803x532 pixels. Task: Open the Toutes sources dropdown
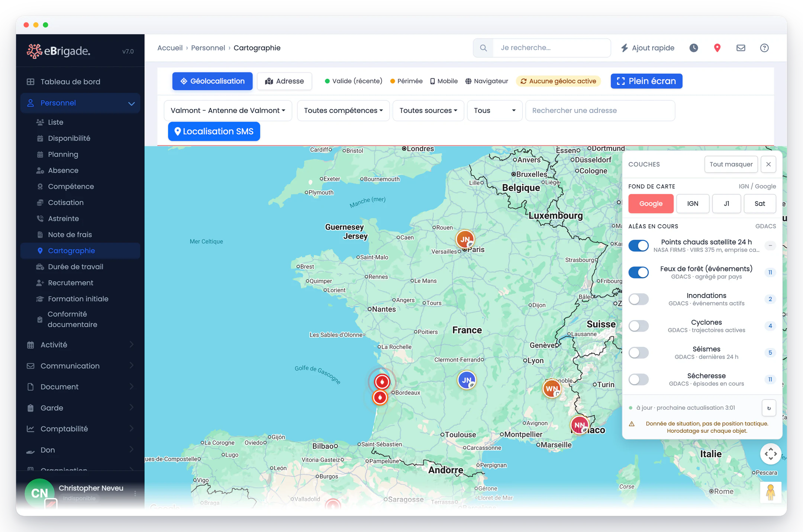tap(428, 110)
